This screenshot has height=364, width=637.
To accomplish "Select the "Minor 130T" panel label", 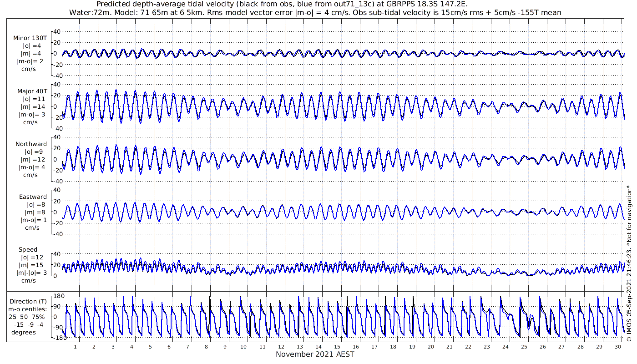I will (x=30, y=38).
